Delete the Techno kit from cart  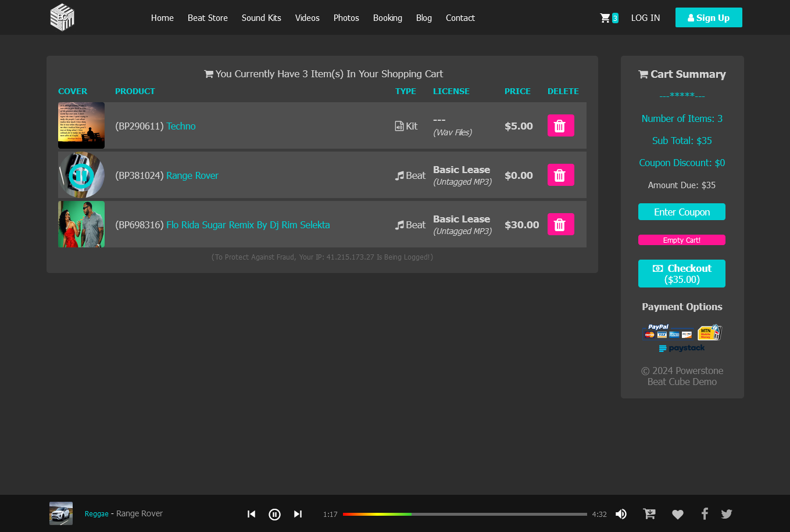560,126
